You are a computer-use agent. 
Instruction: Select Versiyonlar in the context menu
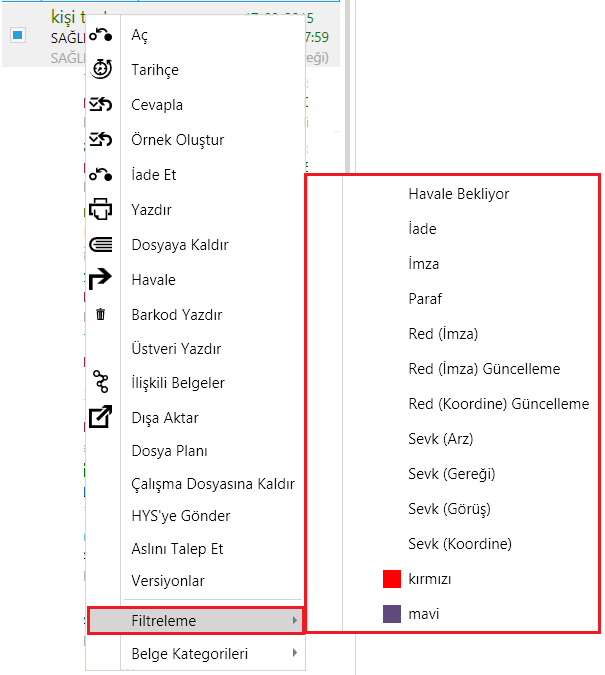tap(168, 581)
